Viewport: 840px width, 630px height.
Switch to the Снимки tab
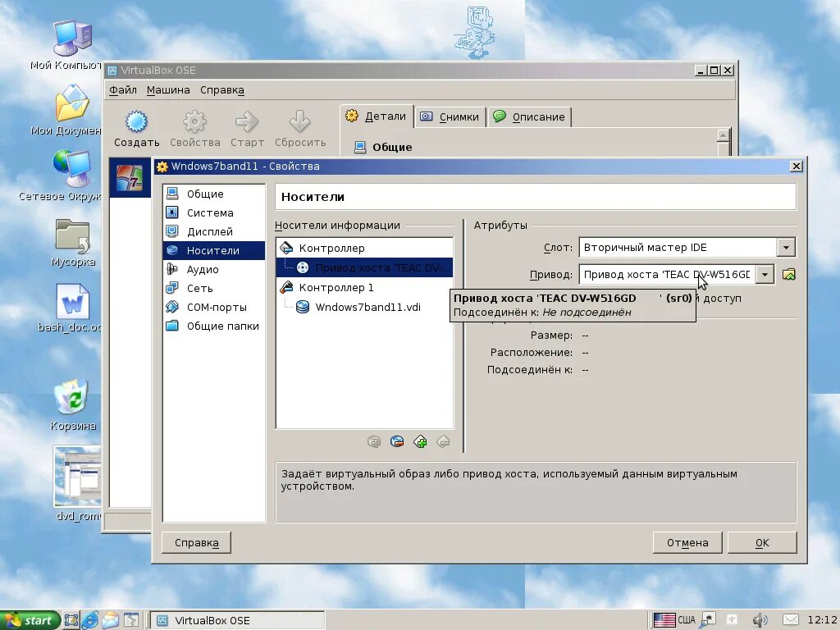click(450, 116)
